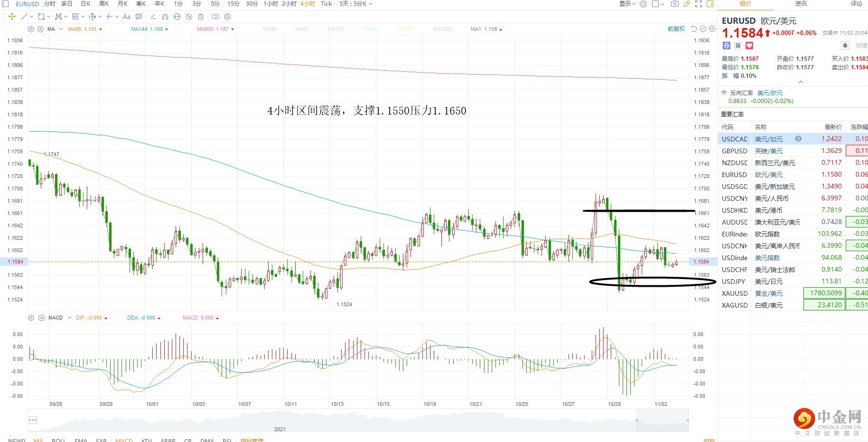Image resolution: width=868 pixels, height=442 pixels.
Task: Open the line tool dropdown arrow
Action: click(31, 17)
